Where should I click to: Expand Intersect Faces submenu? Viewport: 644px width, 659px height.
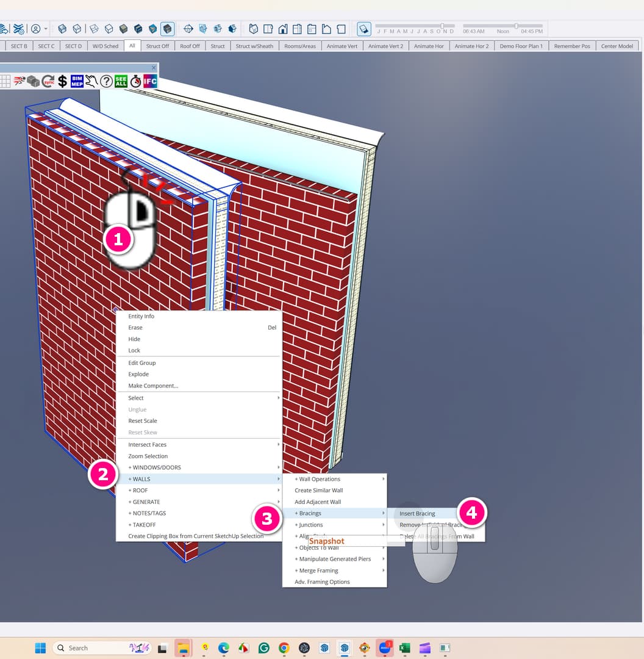click(x=199, y=444)
